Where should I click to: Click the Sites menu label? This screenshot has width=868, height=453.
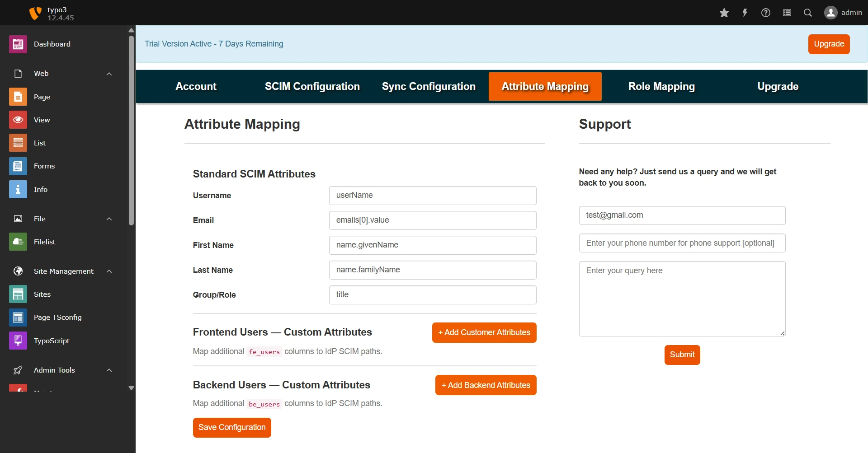[42, 294]
